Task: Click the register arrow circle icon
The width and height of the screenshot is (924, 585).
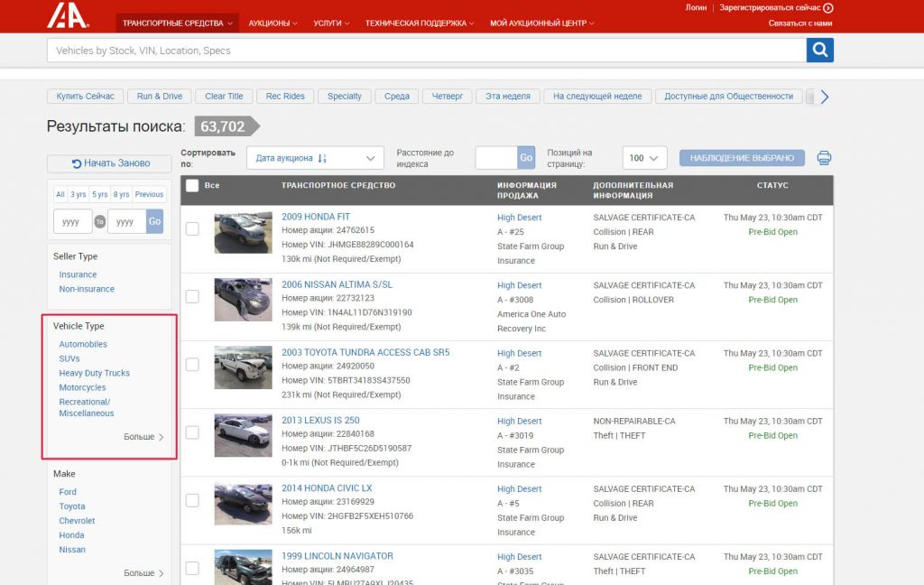Action: pos(828,7)
